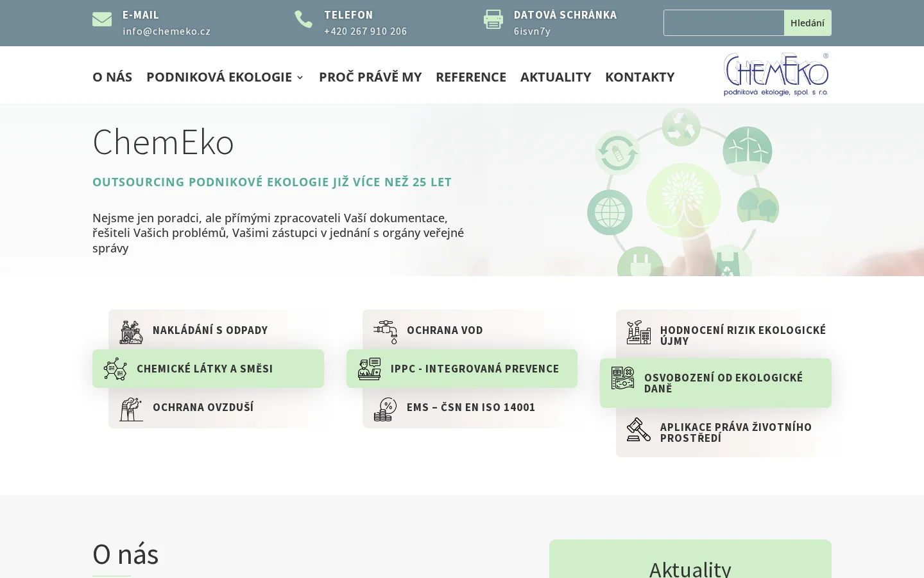Click the coins percent icon beside EMS ISO 14001
Image resolution: width=924 pixels, height=578 pixels.
point(386,409)
